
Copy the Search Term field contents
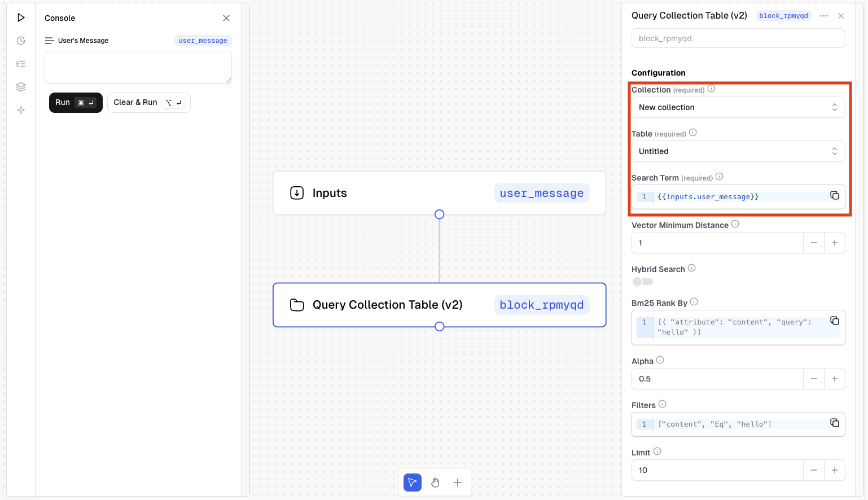point(834,196)
